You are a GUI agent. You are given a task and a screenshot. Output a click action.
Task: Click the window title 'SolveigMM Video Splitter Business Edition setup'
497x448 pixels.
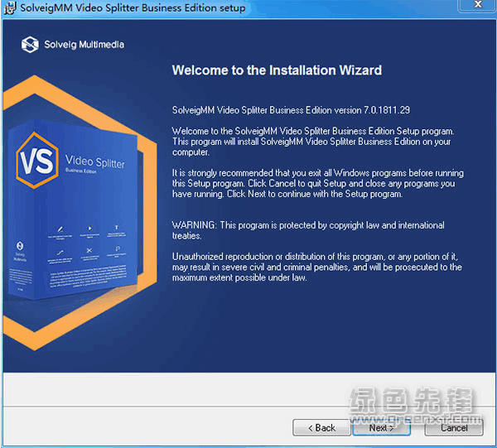133,8
